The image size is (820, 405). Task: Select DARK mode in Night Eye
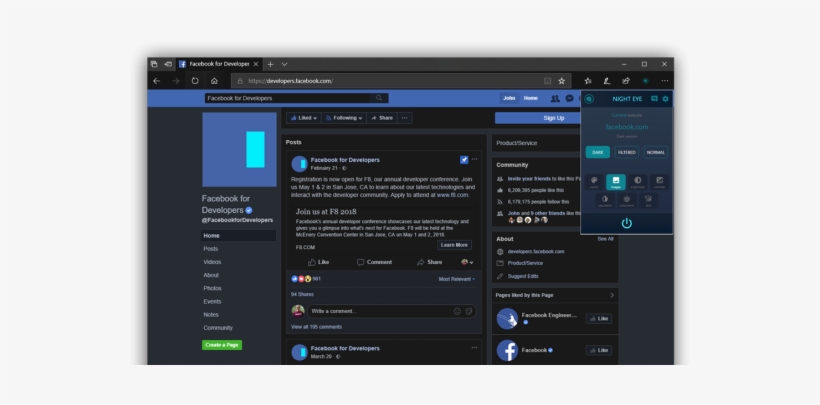click(598, 152)
